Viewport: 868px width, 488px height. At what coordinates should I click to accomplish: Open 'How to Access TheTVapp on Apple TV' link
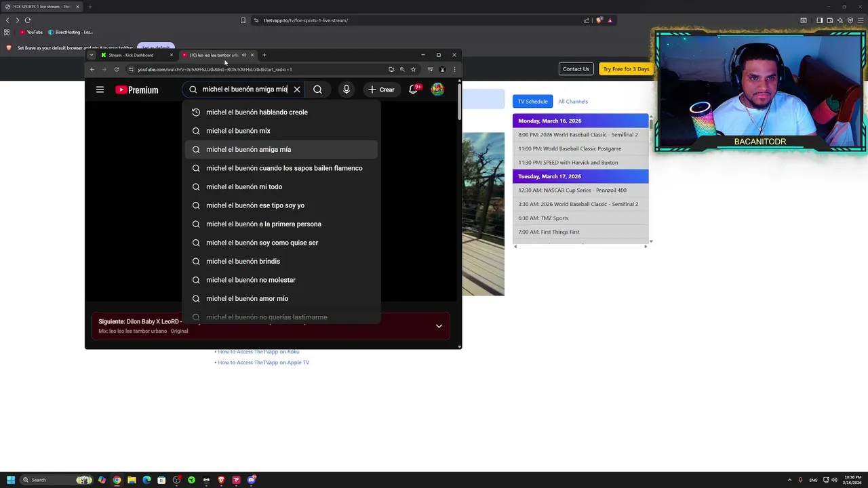coord(263,363)
